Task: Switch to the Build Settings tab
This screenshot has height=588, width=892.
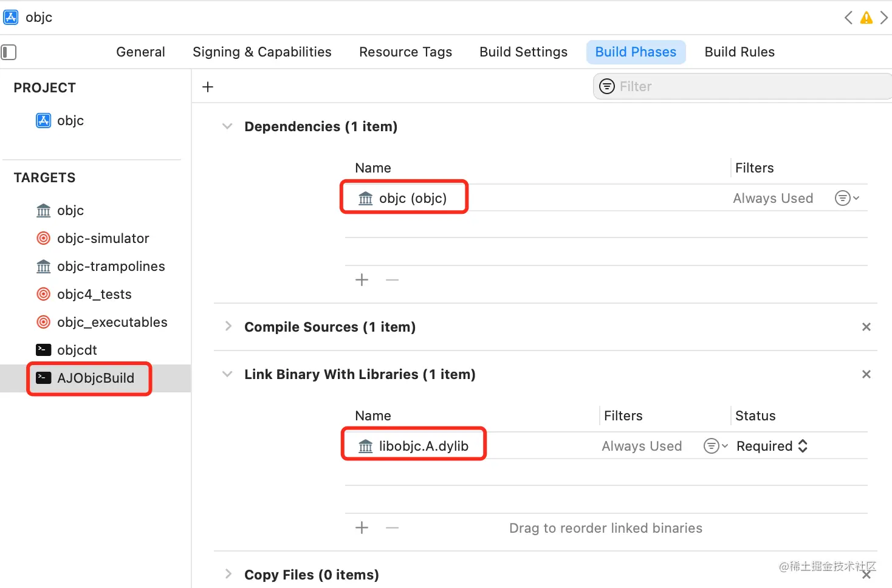Action: 523,52
